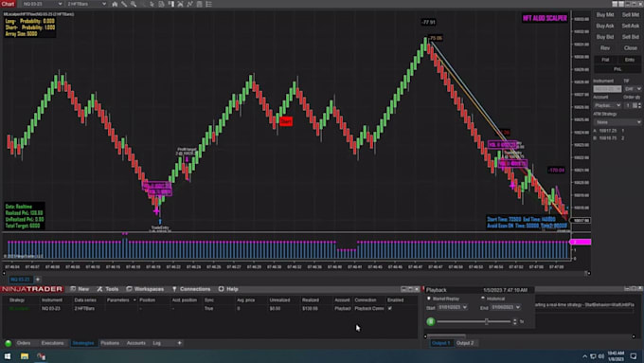Select the drawing tools pencil icon
Screen dimensions: 644x363
point(124,4)
